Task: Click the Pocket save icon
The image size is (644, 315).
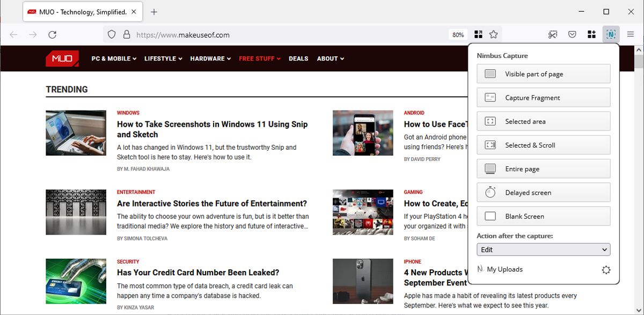Action: (x=572, y=34)
